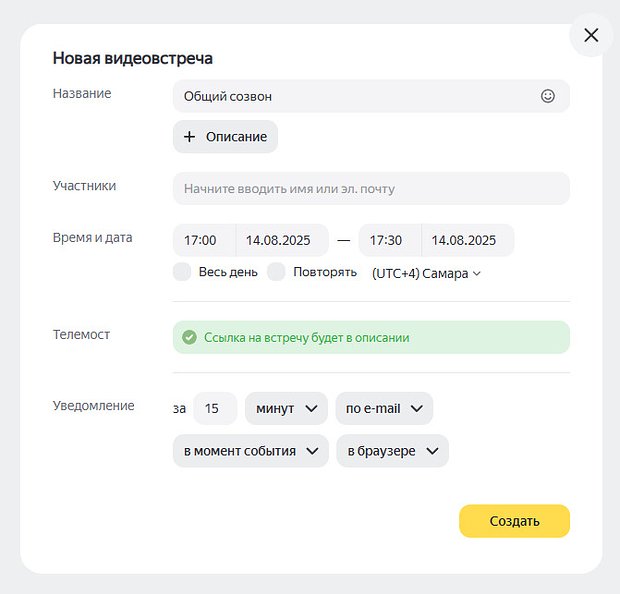Viewport: 620px width, 594px height.
Task: Click the yellow "Создать" button
Action: 514,521
